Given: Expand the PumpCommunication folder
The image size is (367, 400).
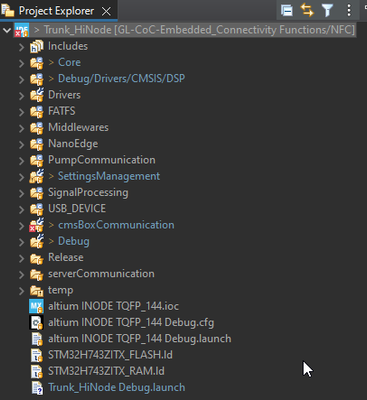Looking at the screenshot, I should [x=22, y=161].
